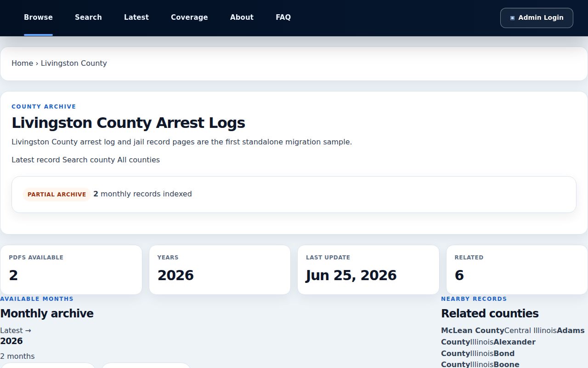
Task: Click the '2 monthly records indexed' text
Action: coord(142,194)
